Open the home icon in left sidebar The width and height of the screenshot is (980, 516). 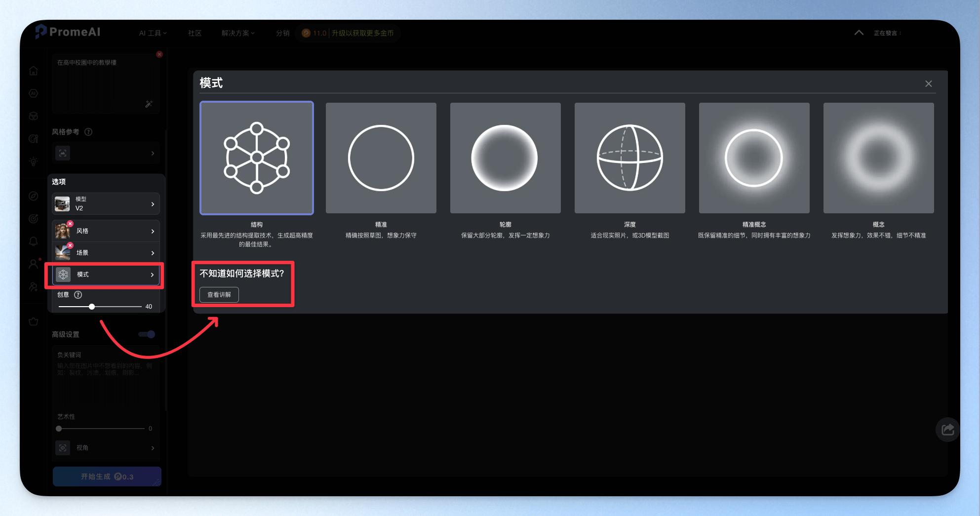[x=33, y=71]
